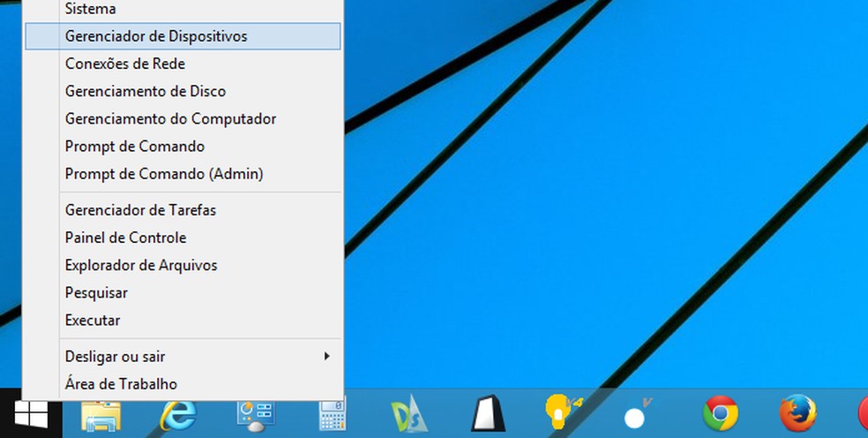Launch Internet Explorer from the taskbar

tap(178, 415)
